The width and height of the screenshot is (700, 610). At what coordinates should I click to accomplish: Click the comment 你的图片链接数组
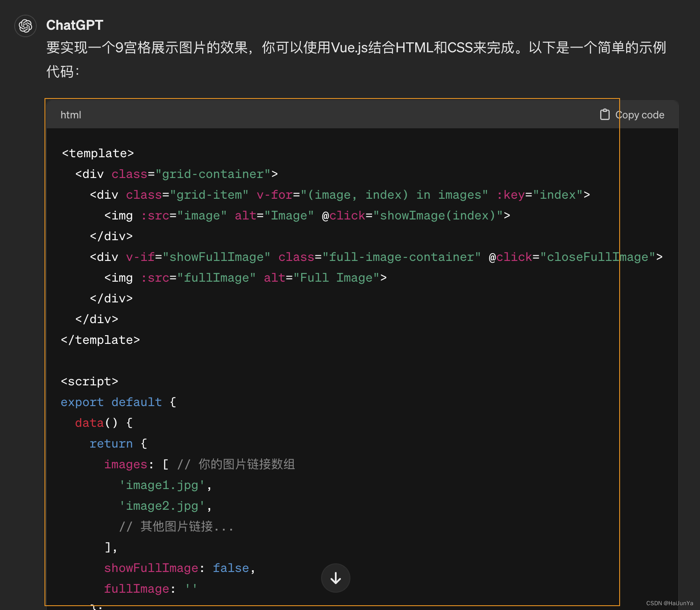click(236, 464)
